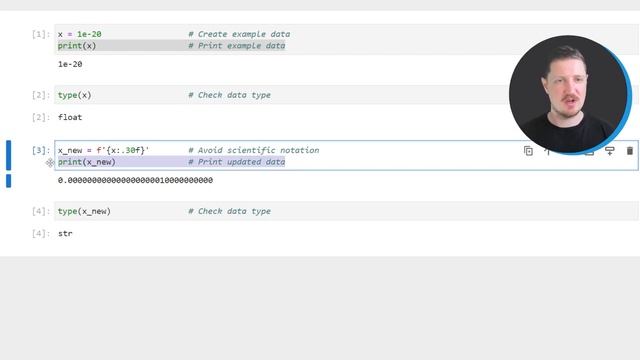Viewport: 640px width, 360px height.
Task: Click the '1e-20' output text
Action: point(70,64)
